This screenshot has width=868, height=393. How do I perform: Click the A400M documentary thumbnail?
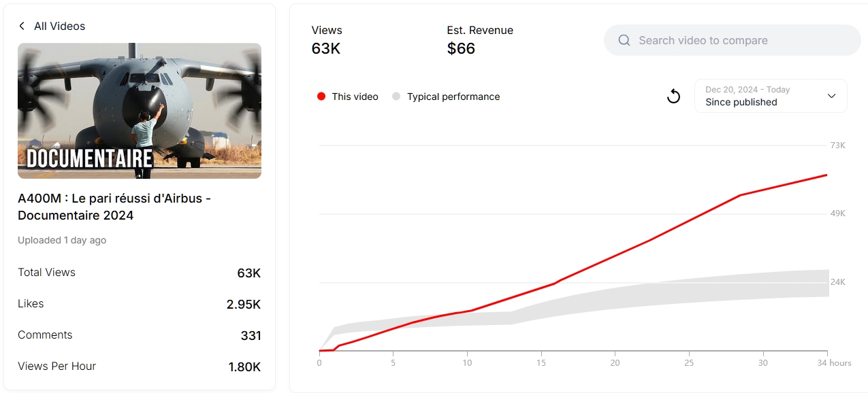coord(140,111)
